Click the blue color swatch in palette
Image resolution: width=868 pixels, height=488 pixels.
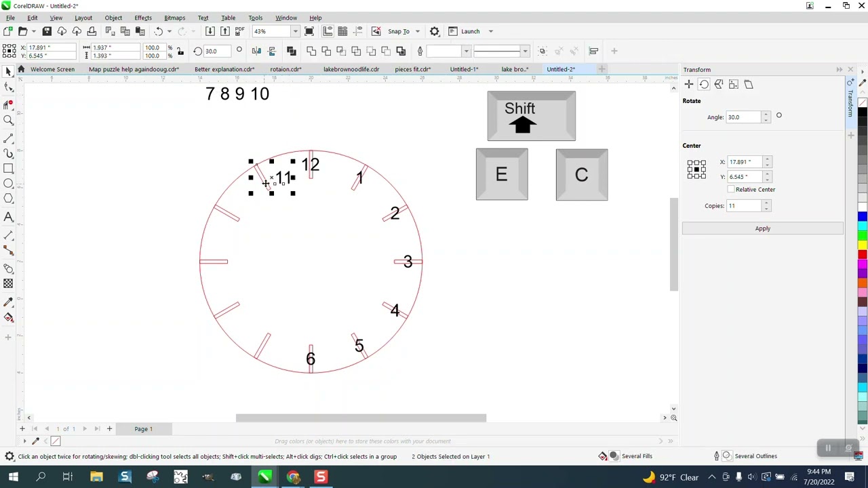[x=863, y=217]
